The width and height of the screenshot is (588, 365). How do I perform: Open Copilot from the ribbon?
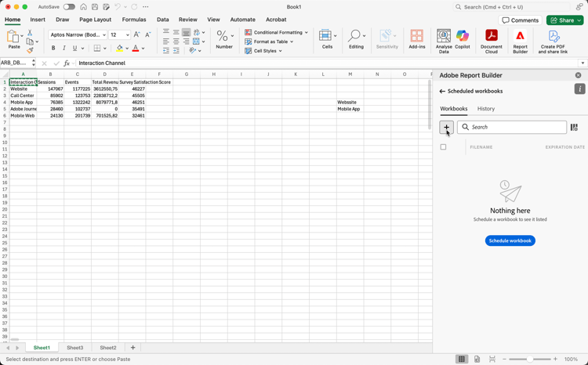tap(463, 39)
